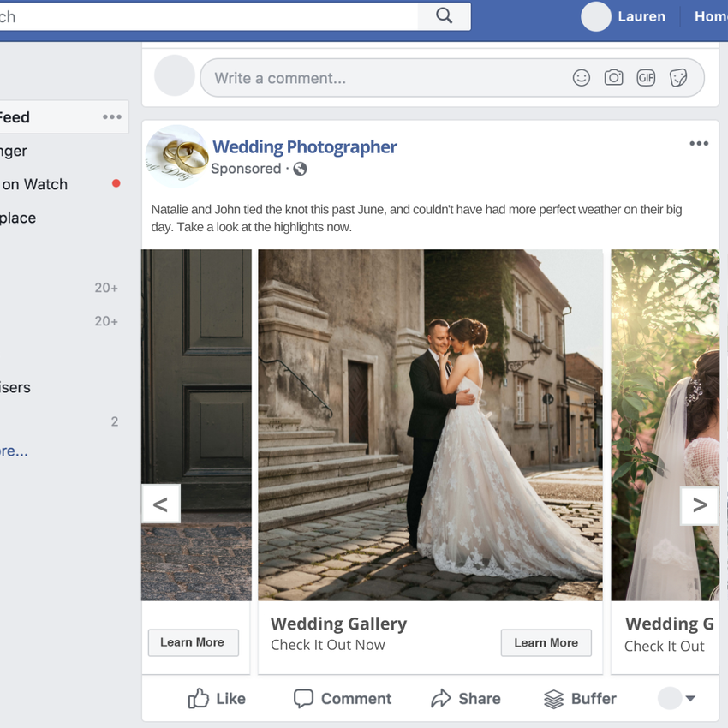Screen dimensions: 728x728
Task: Open Marketplace from the sidebar
Action: pos(18,218)
